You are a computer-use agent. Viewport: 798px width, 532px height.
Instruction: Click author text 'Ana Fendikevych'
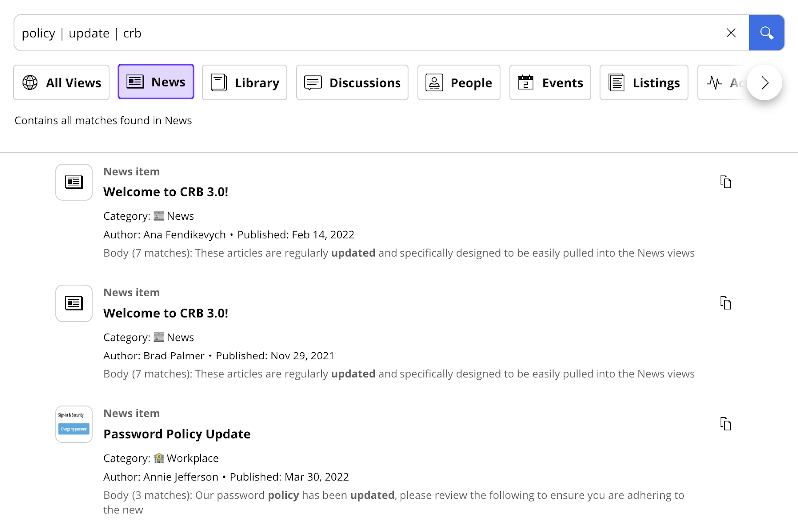185,235
